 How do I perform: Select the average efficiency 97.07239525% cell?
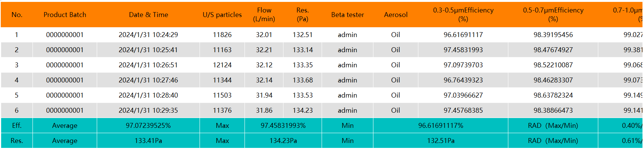pyautogui.click(x=148, y=126)
